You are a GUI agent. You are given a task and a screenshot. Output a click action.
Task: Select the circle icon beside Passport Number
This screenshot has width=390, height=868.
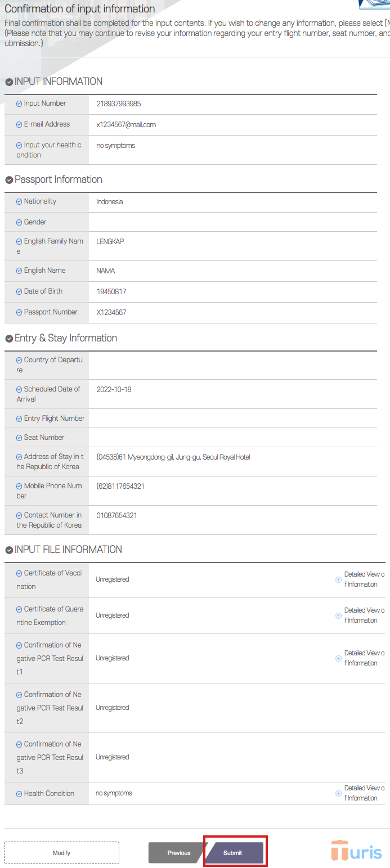pos(19,312)
